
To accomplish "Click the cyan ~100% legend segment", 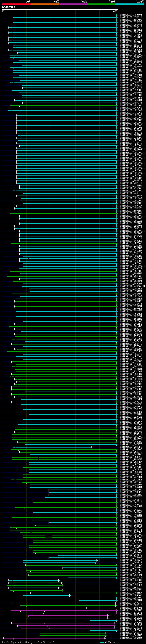I will pyautogui.click(x=130, y=4).
